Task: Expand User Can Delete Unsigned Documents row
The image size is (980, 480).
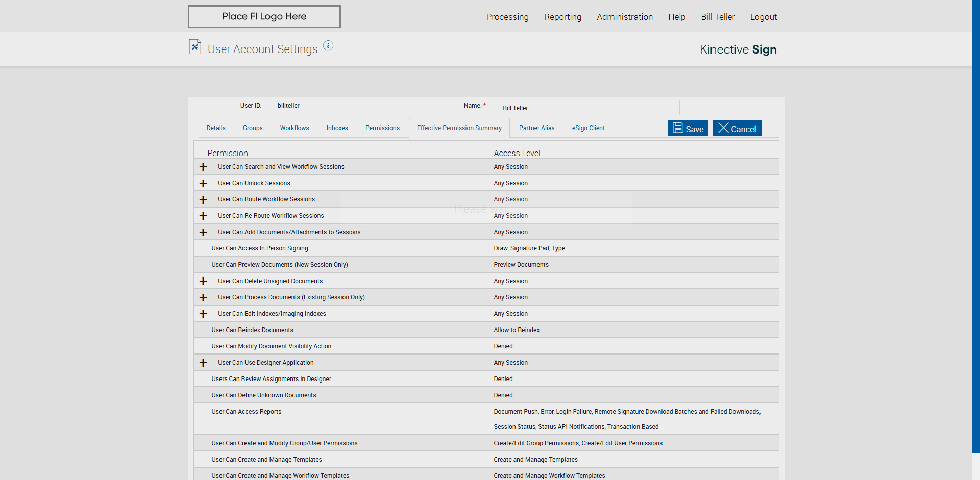Action: pos(203,282)
